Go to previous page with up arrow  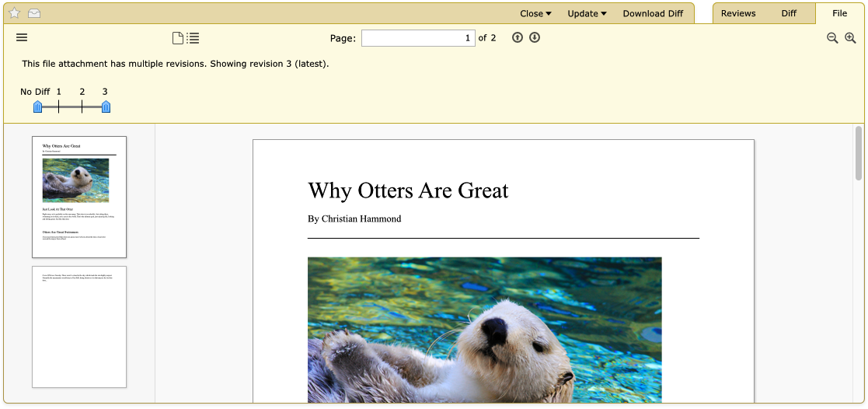click(517, 37)
